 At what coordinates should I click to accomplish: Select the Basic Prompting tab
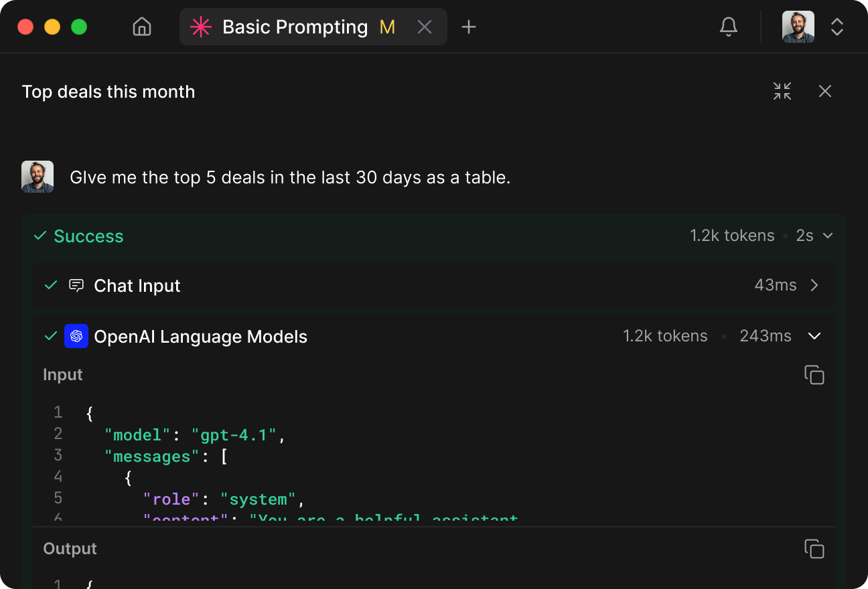(295, 27)
